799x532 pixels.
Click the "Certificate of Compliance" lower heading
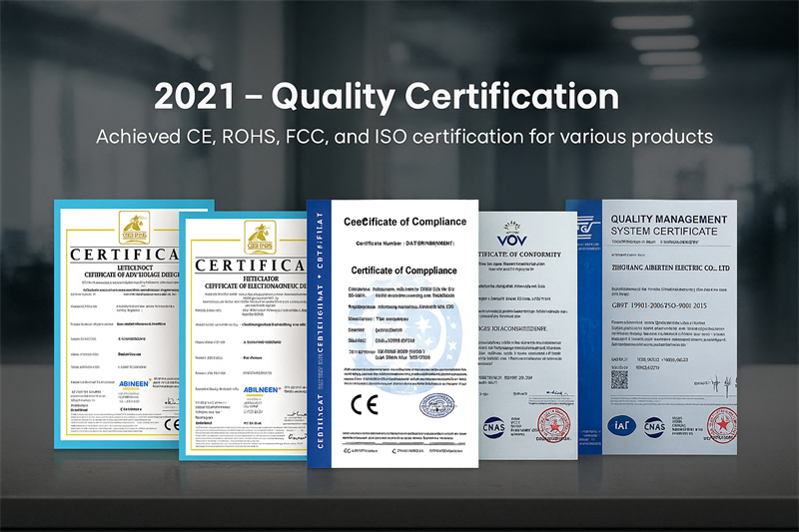403,270
